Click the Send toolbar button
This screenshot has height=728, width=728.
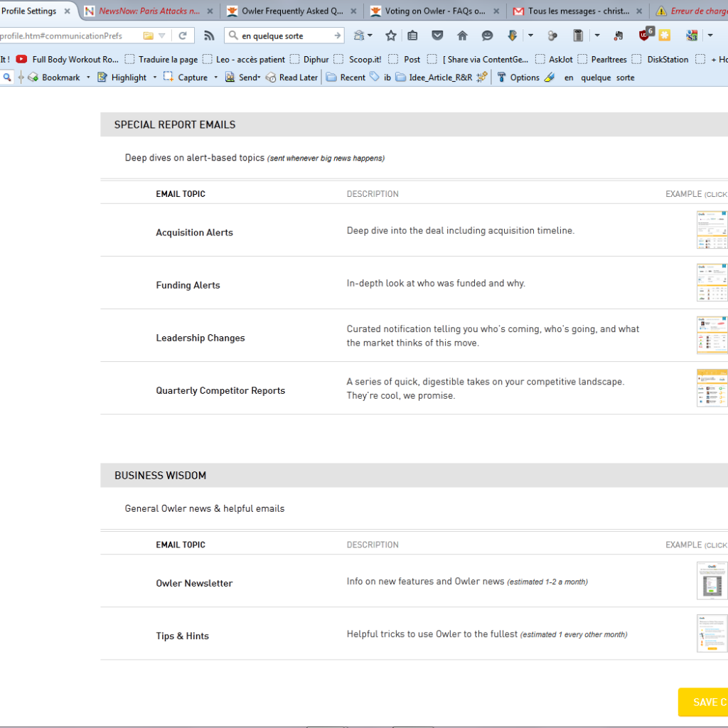pos(242,77)
